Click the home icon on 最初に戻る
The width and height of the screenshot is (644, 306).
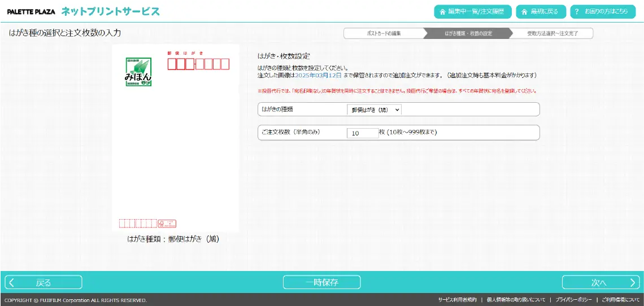pyautogui.click(x=524, y=12)
